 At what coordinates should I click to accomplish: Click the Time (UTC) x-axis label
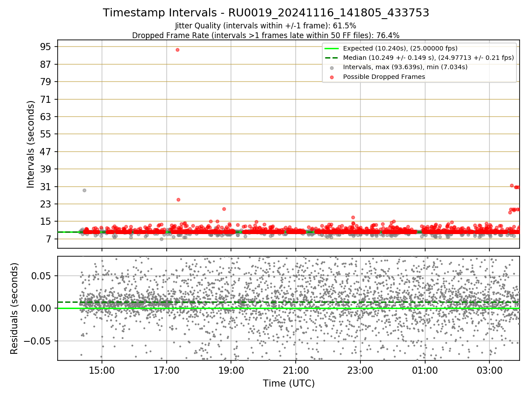pyautogui.click(x=289, y=383)
